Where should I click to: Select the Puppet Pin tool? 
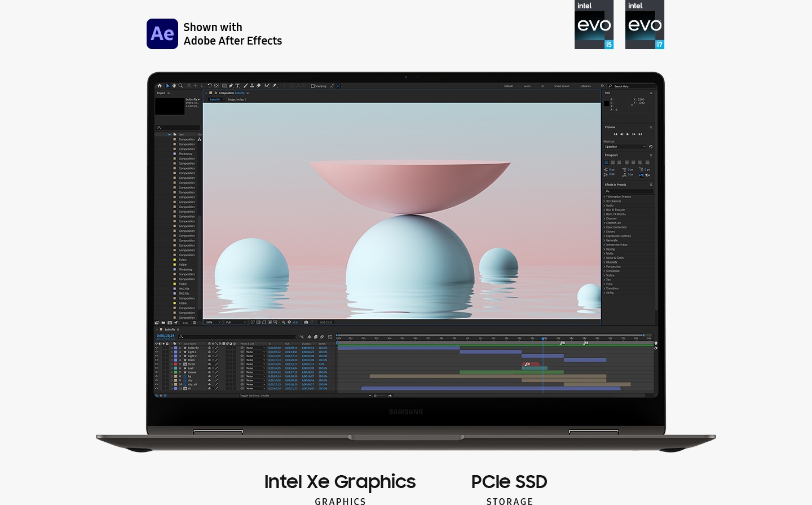point(275,86)
